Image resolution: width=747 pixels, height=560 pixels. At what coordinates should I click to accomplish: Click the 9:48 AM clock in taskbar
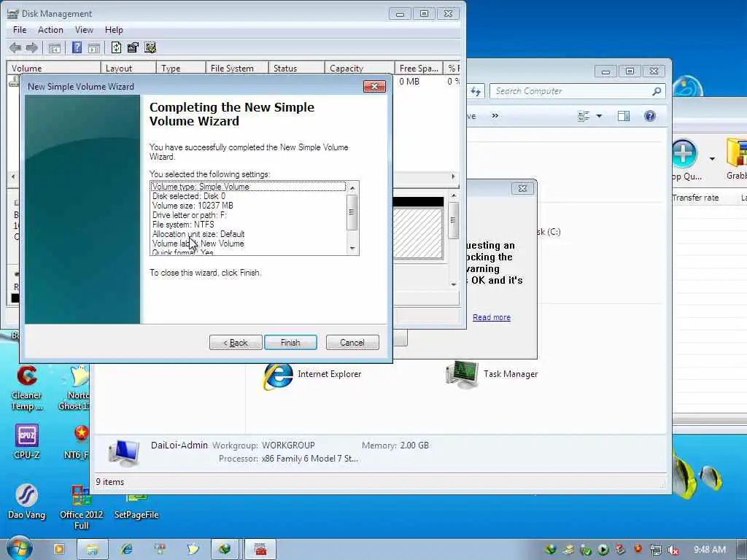pos(709,550)
